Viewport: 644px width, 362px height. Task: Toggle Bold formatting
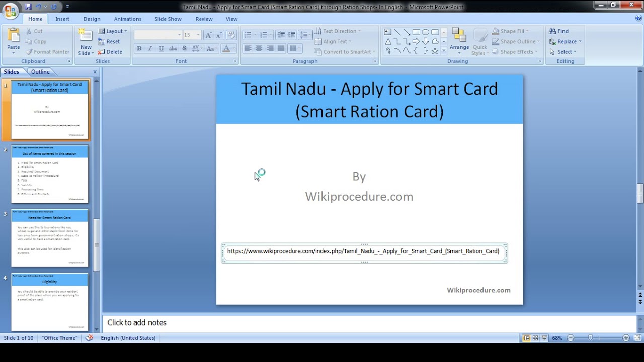[139, 48]
